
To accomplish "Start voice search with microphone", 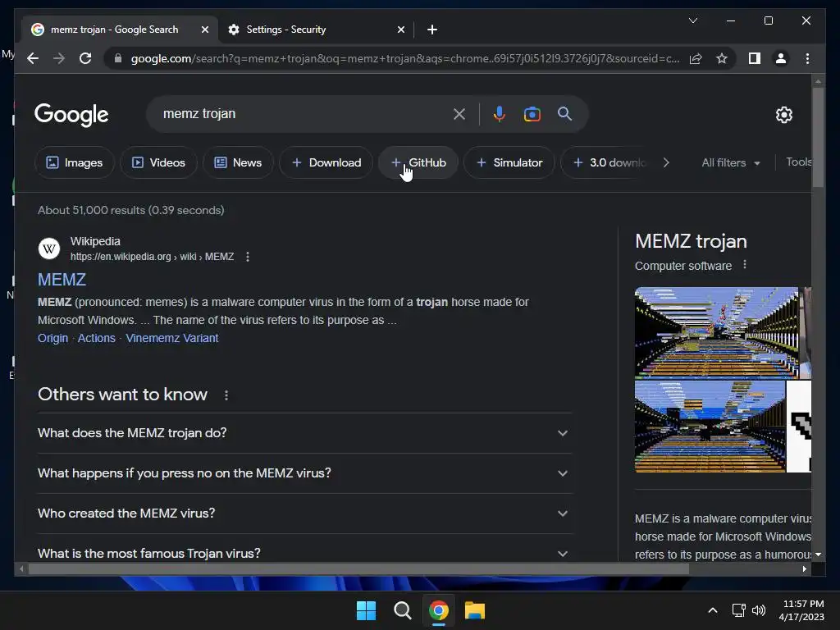I will [x=500, y=114].
